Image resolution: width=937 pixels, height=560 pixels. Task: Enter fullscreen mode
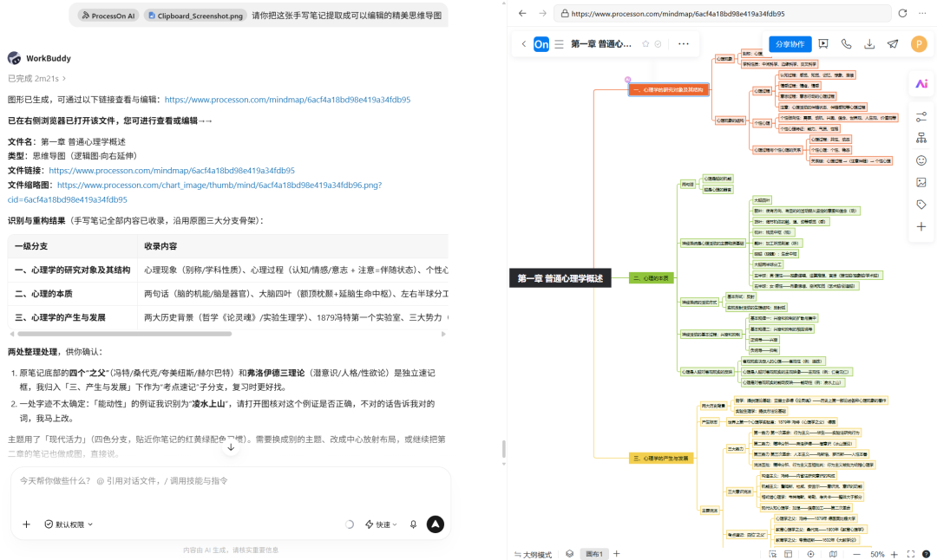[911, 554]
